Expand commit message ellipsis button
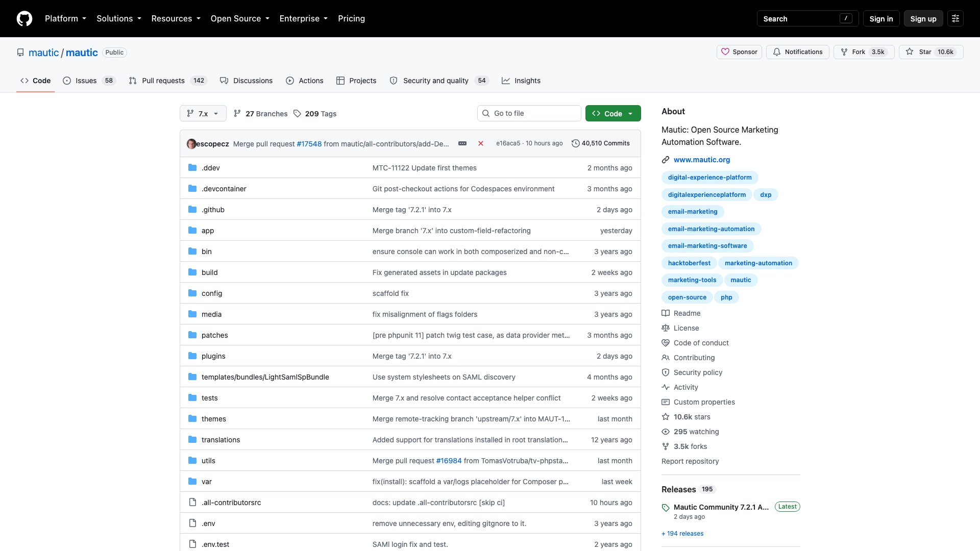Screen dimensions: 980x551 click(462, 143)
